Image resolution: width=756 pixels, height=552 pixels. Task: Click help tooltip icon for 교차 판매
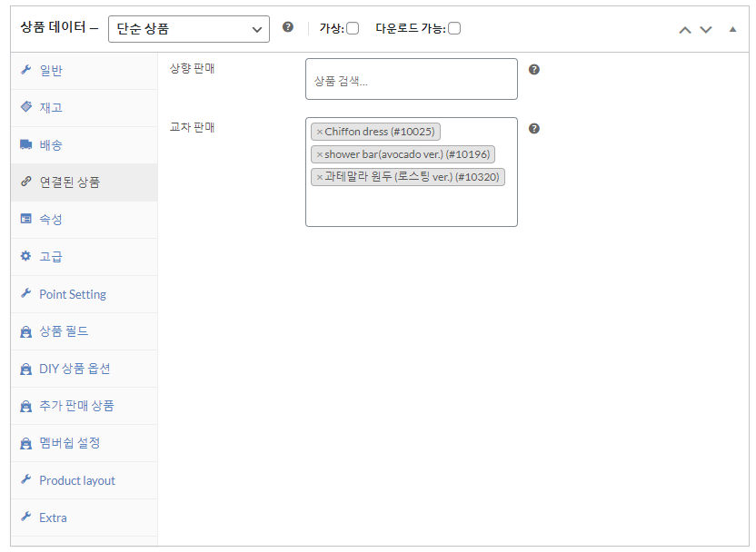click(534, 128)
